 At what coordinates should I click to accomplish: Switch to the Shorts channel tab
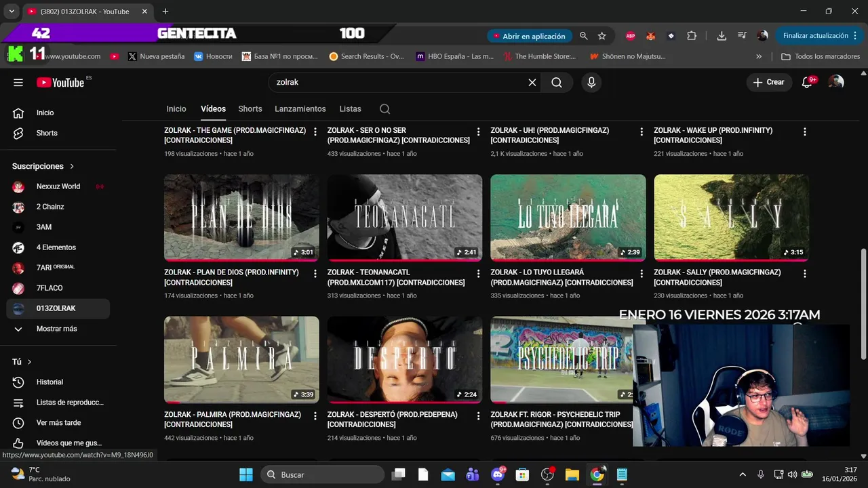coord(250,109)
